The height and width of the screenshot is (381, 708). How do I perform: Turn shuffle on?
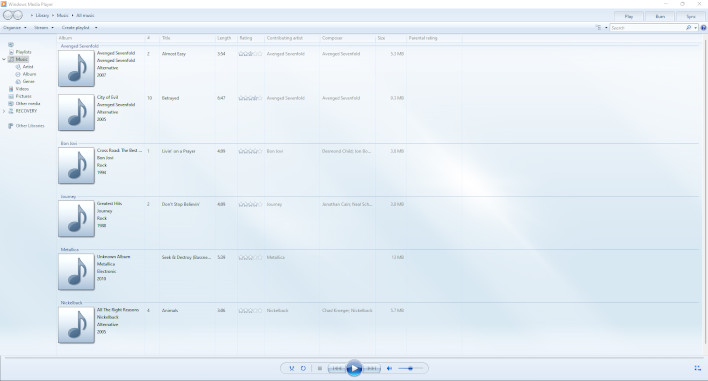[292, 368]
